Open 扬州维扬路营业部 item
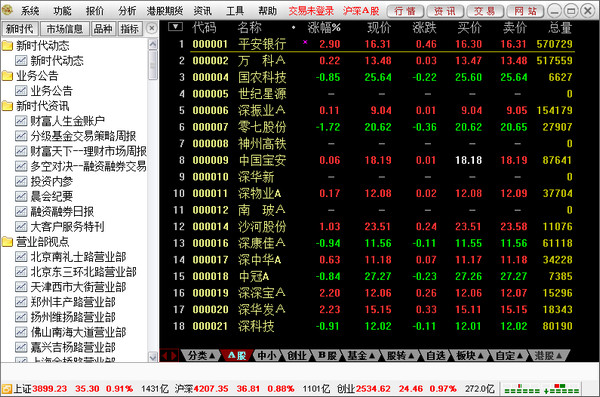The width and height of the screenshot is (600, 397). 65,317
